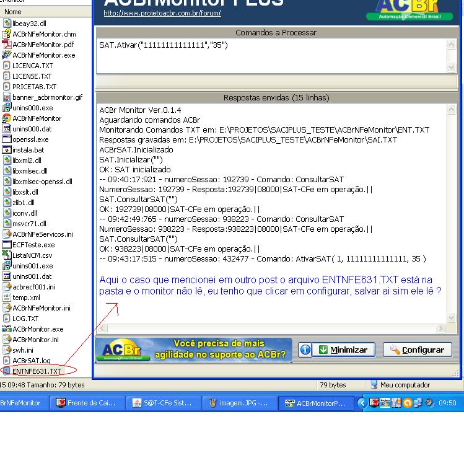This screenshot has height=476, width=464.
Task: Click the ACBrNFeServicos.ini icon
Action: (7, 234)
